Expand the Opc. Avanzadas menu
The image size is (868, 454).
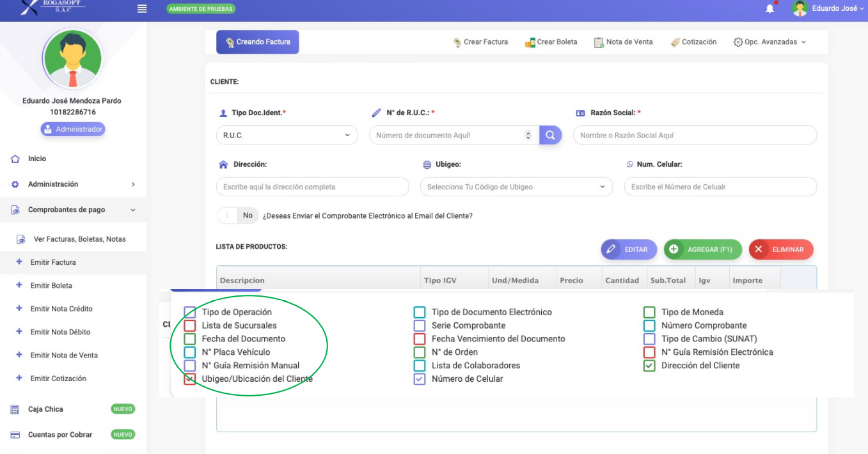769,42
